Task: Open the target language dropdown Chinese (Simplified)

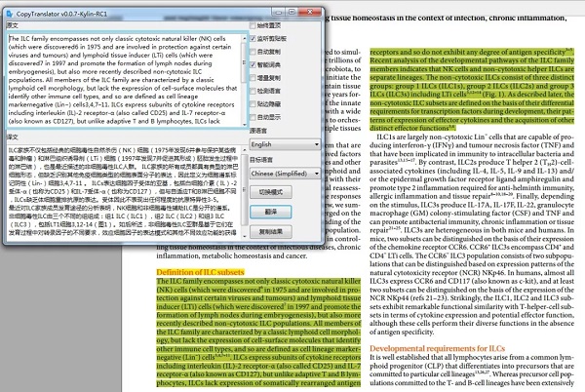Action: pos(285,174)
